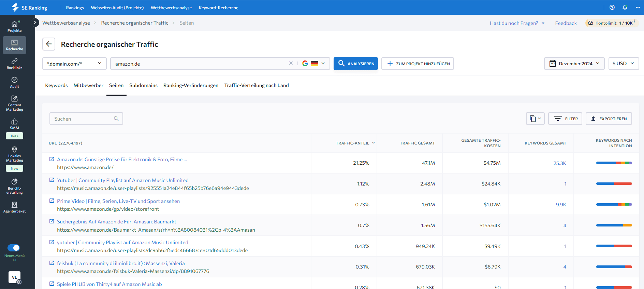
Task: Open the three-dots more menu in the header
Action: (638, 8)
